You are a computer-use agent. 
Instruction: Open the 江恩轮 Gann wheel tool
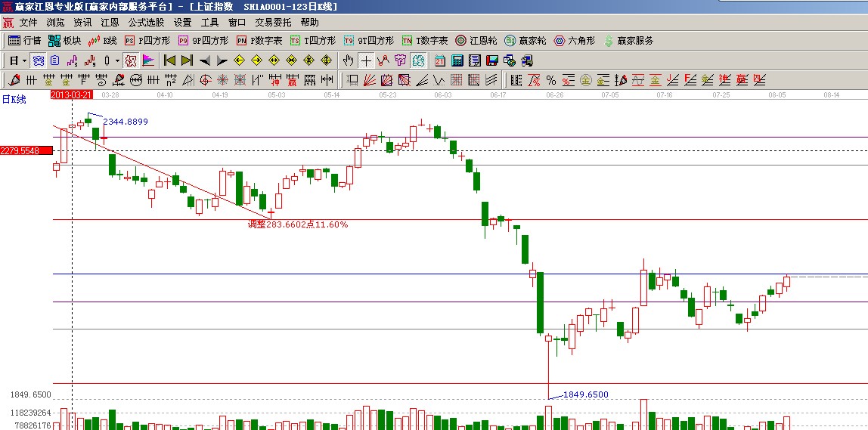476,41
